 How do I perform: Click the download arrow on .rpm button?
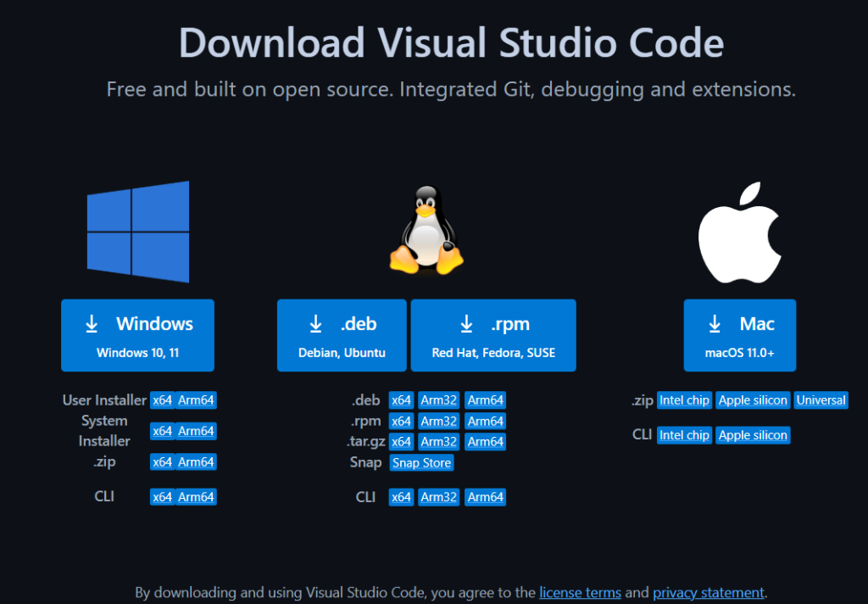point(466,324)
